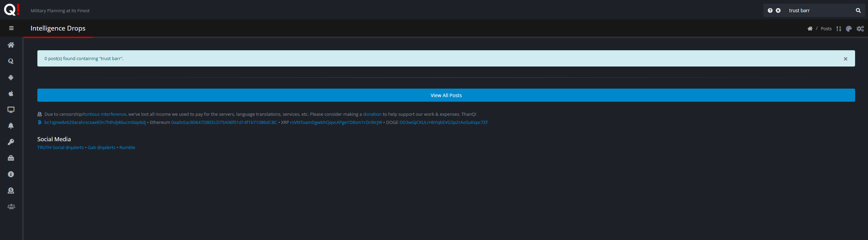Open the color theme palette icon
Viewport: 868px width, 240px height.
tap(849, 29)
